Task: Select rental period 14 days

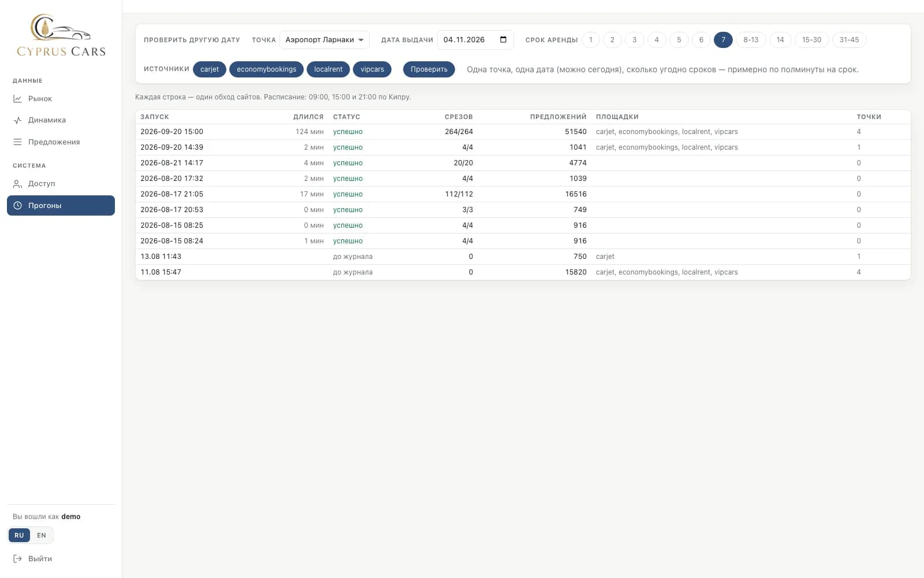Action: click(x=780, y=40)
